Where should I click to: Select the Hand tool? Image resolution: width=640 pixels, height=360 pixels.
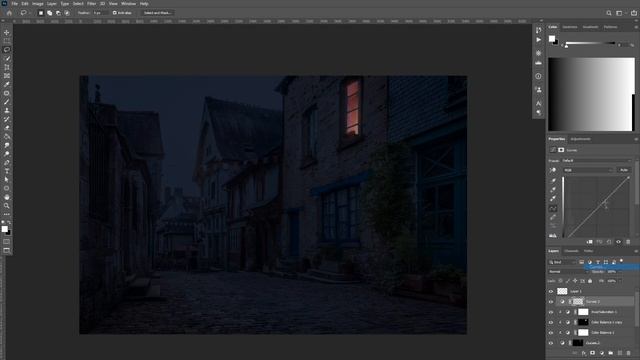tap(7, 197)
